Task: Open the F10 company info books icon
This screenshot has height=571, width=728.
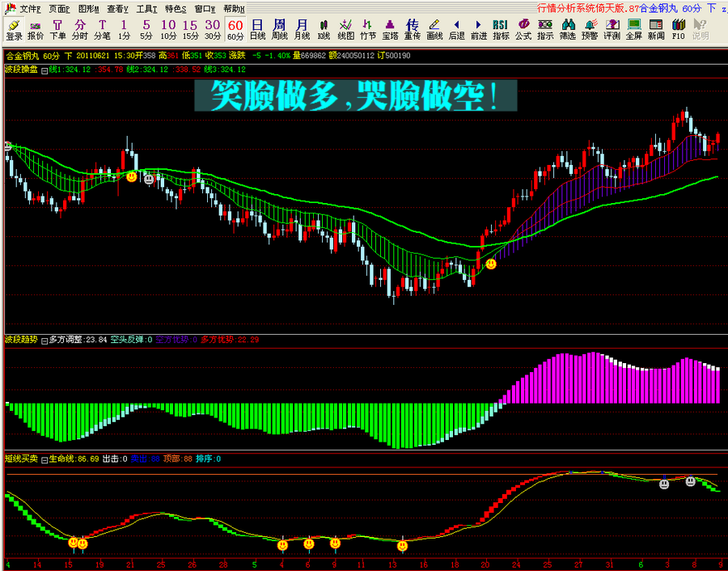Action: tap(679, 30)
